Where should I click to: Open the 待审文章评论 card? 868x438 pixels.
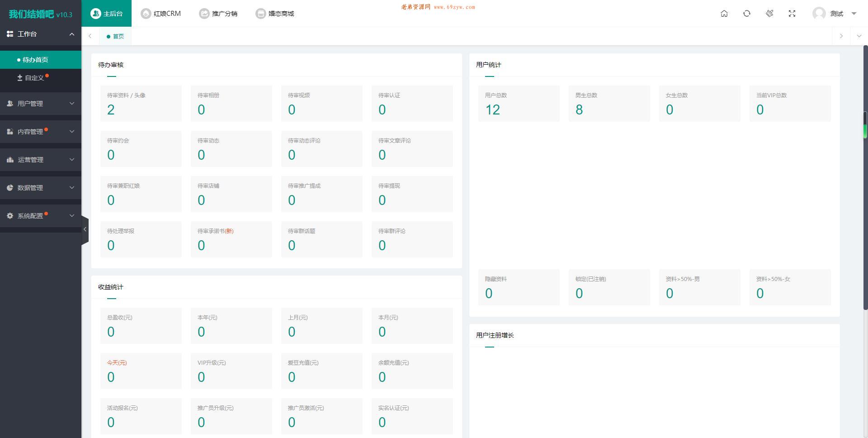tap(412, 149)
